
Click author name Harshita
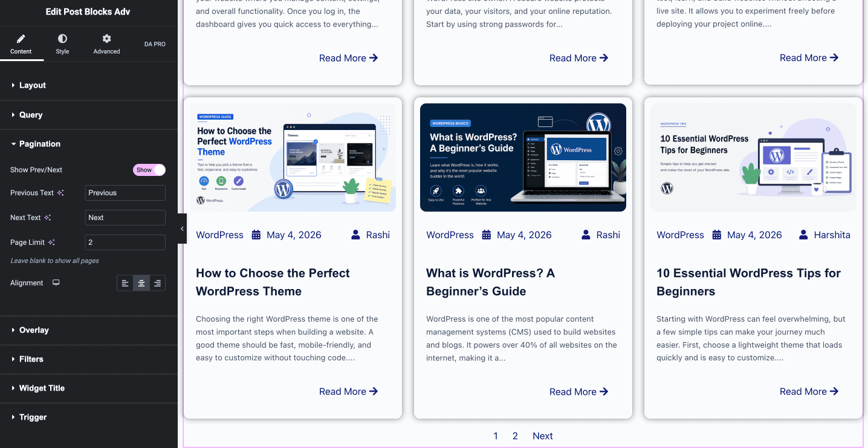tap(832, 235)
